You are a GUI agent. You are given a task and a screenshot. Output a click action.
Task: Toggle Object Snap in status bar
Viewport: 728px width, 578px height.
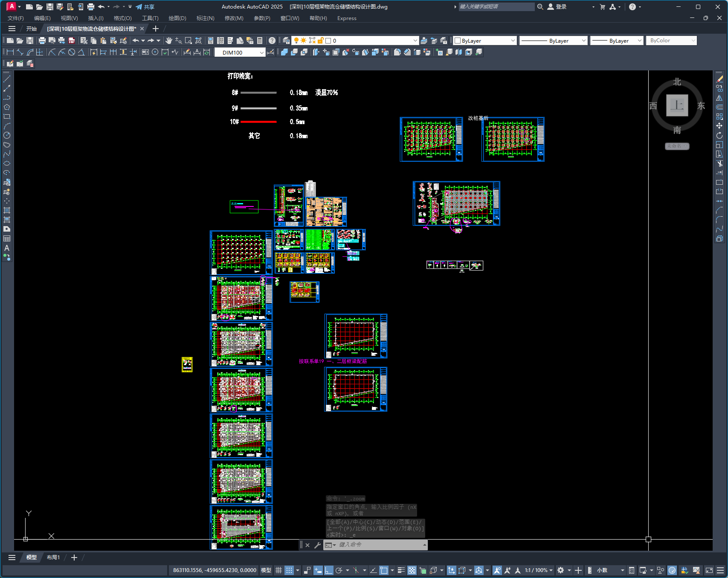384,570
